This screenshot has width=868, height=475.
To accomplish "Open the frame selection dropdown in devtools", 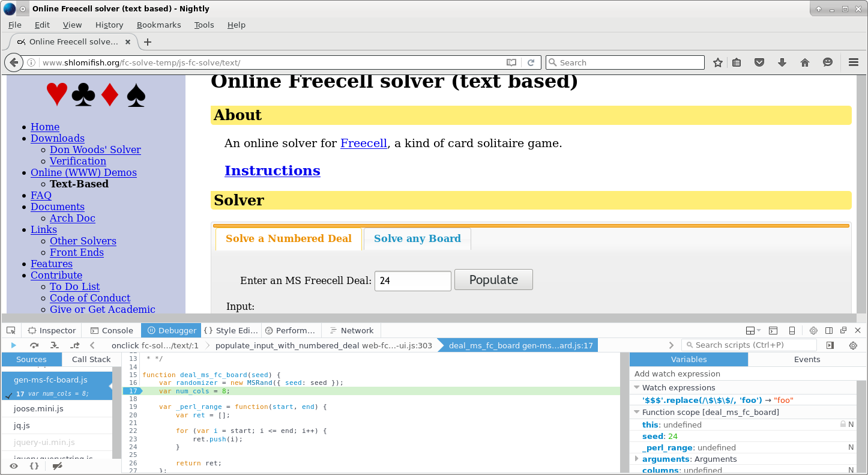I will [x=752, y=330].
